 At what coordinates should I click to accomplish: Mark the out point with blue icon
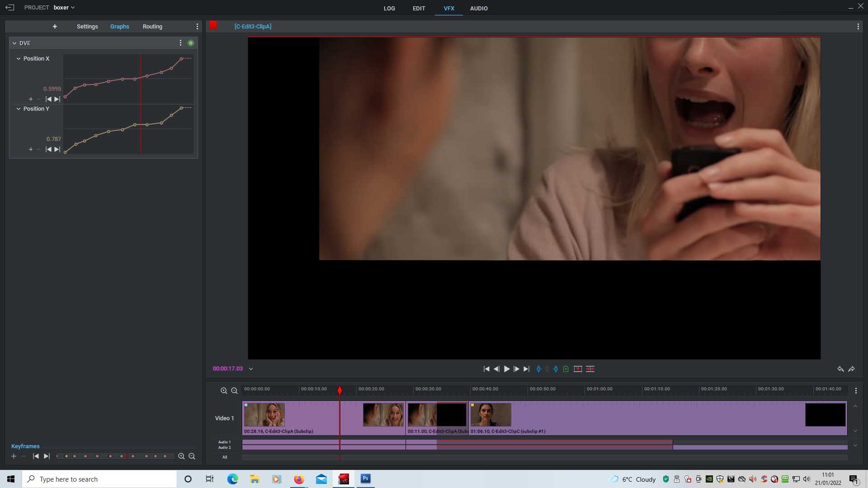click(556, 369)
